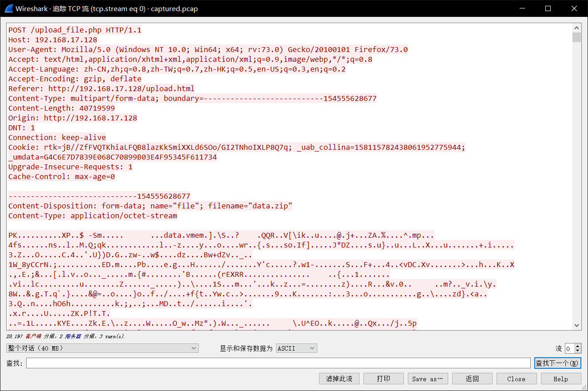Open the 整个对话 (40 MB) conversation dropdown
This screenshot has width=588, height=391.
[x=102, y=348]
